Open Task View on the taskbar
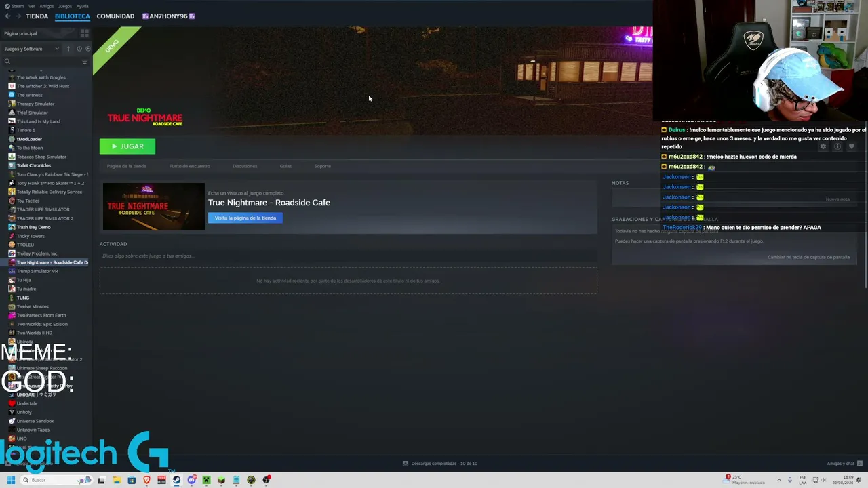Screen dimensions: 868x488 click(x=101, y=480)
